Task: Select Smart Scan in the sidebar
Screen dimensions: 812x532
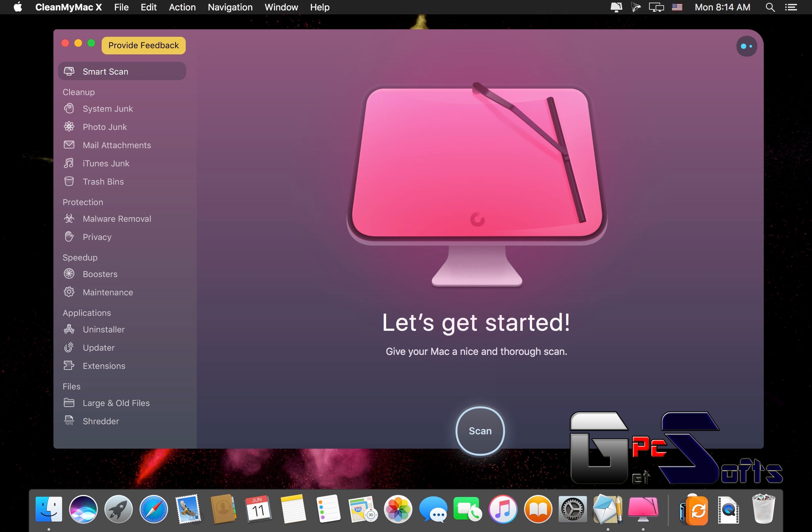Action: click(122, 72)
